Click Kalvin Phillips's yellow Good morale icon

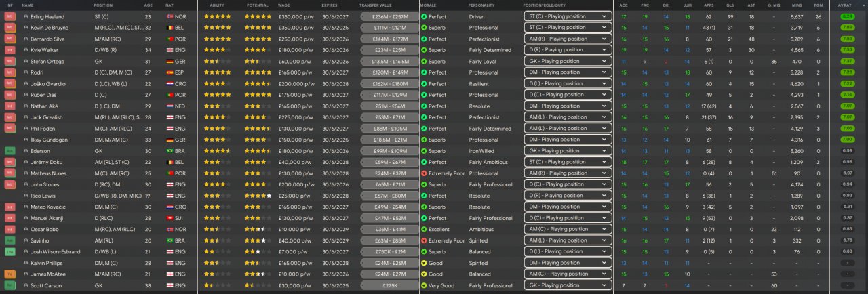pyautogui.click(x=424, y=264)
